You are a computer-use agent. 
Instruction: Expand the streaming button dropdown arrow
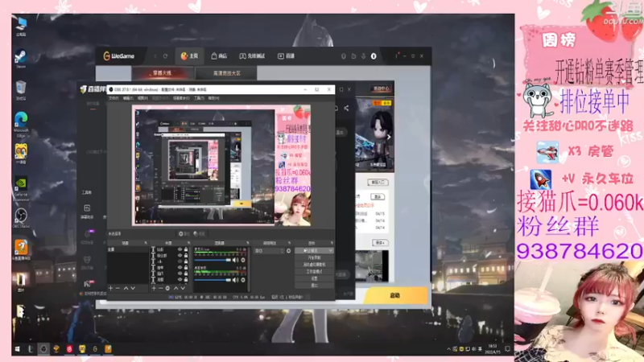pyautogui.click(x=330, y=250)
